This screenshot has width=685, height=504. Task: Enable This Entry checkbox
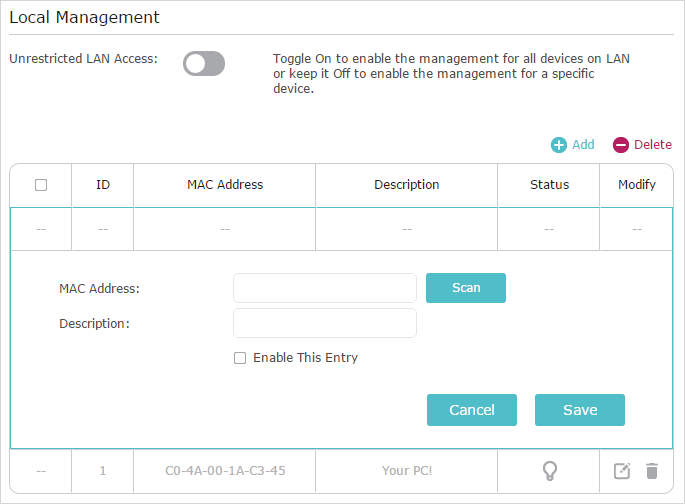[240, 358]
